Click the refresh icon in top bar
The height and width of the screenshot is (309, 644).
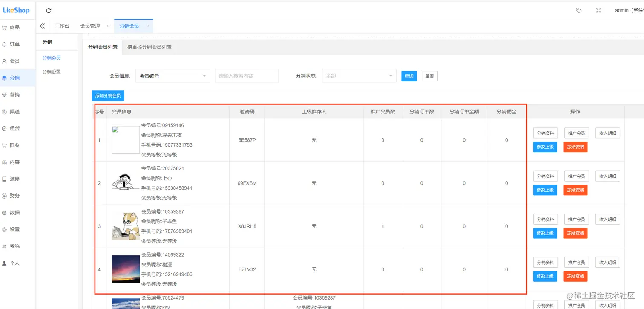pos(49,11)
